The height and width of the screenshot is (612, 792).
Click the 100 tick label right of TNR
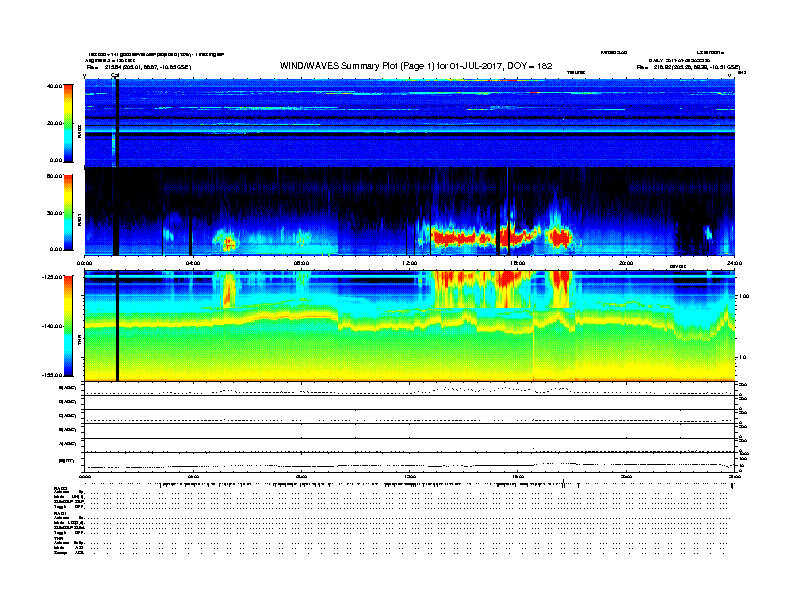click(744, 296)
